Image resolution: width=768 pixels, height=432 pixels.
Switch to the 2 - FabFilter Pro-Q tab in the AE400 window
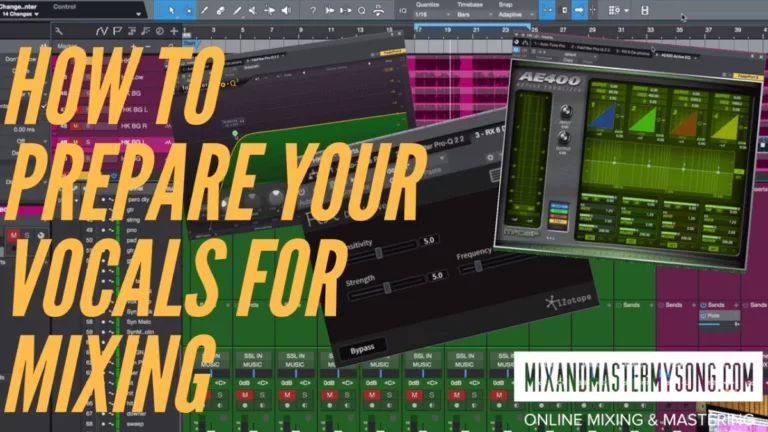pos(590,48)
